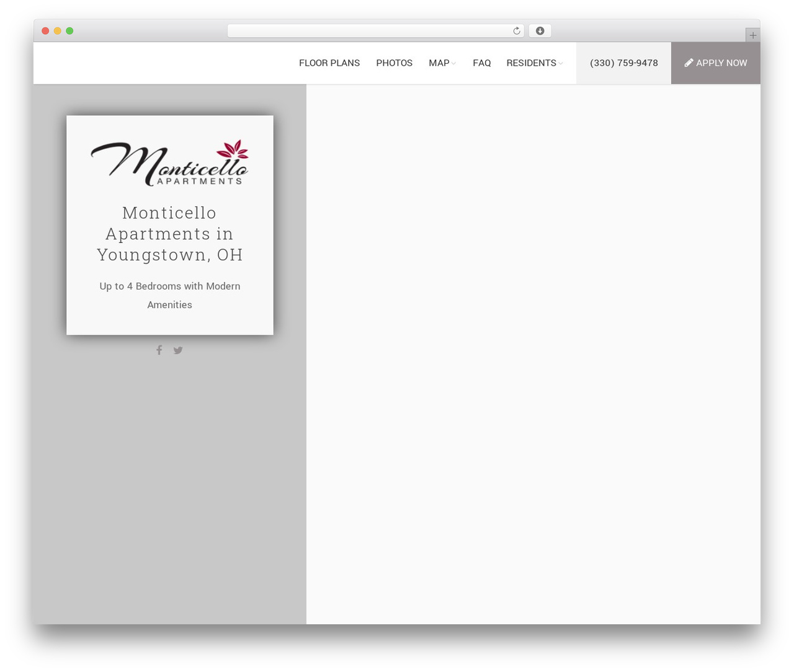Open a new browser tab with plus

pyautogui.click(x=752, y=35)
